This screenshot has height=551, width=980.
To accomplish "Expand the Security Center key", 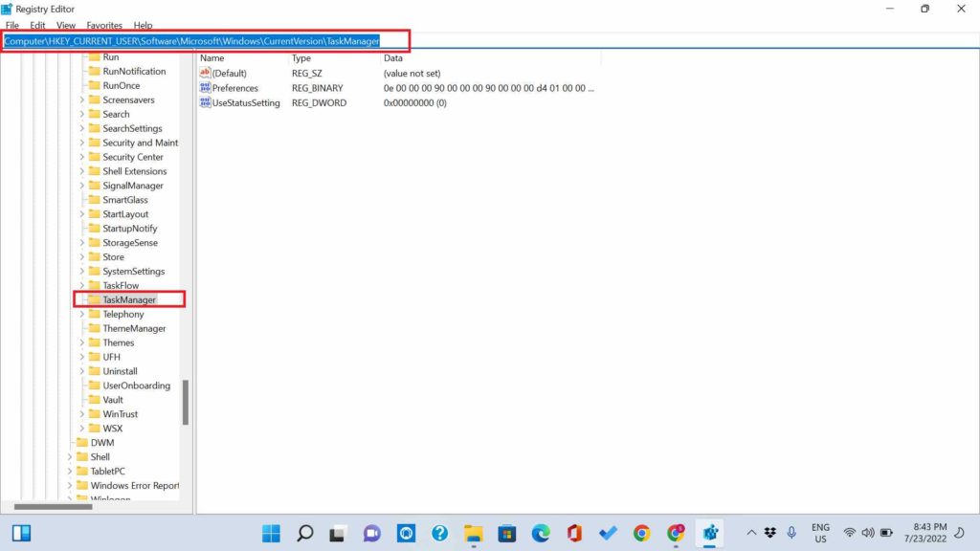I will pos(82,157).
